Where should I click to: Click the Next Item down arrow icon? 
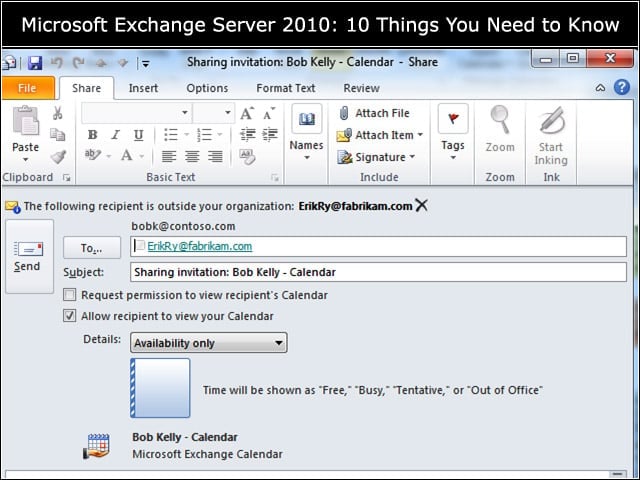pos(122,63)
